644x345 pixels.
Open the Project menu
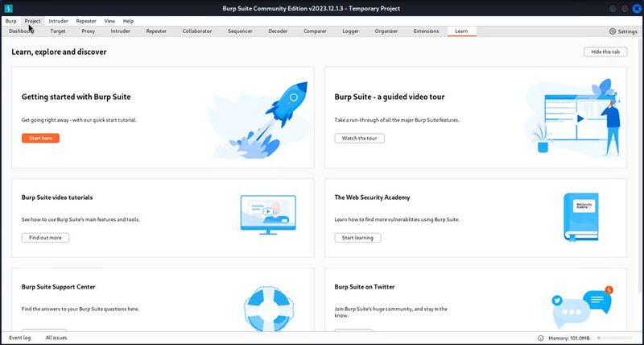pyautogui.click(x=32, y=21)
